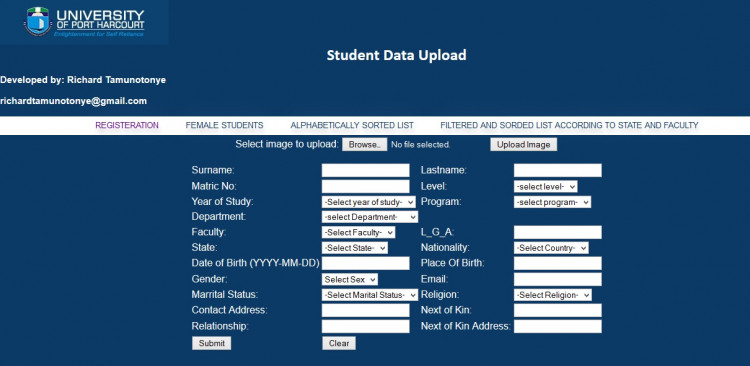This screenshot has height=366, width=750.
Task: Focus the Surname input field
Action: (365, 170)
